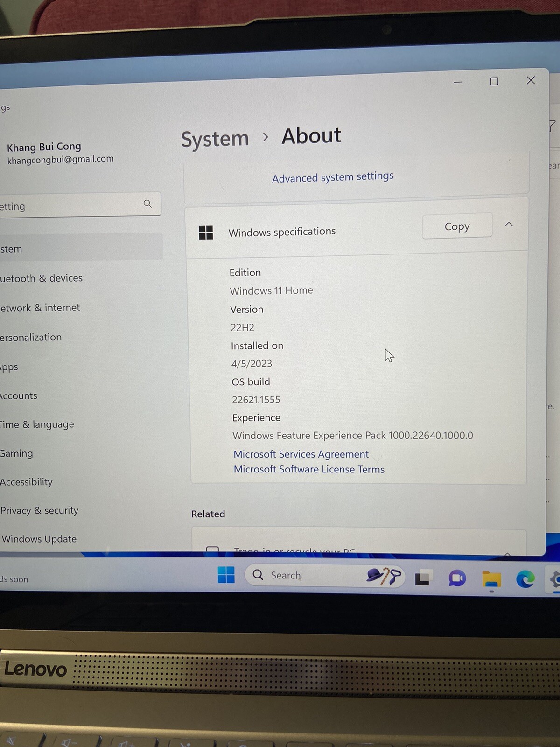560x747 pixels.
Task: Click the taskbar Search box
Action: (324, 576)
